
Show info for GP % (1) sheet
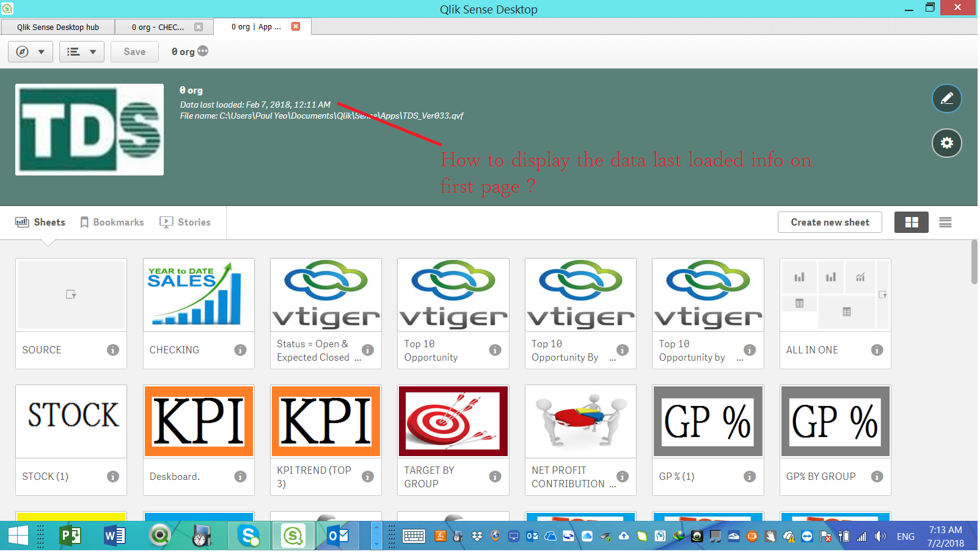click(750, 477)
